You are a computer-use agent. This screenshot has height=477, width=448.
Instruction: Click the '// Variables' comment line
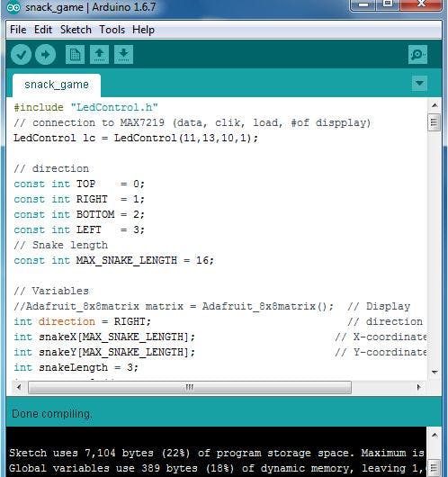tap(51, 291)
